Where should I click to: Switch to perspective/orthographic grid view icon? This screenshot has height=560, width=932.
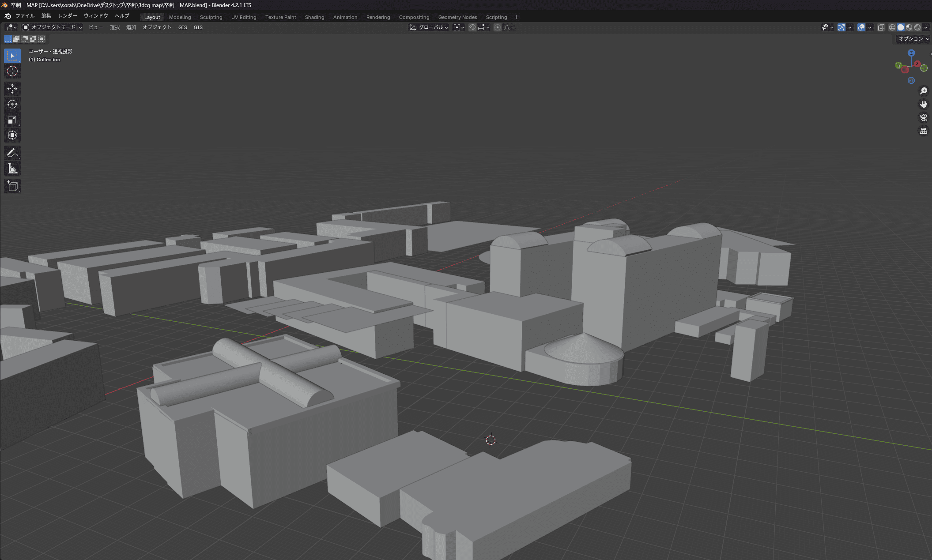(x=923, y=131)
